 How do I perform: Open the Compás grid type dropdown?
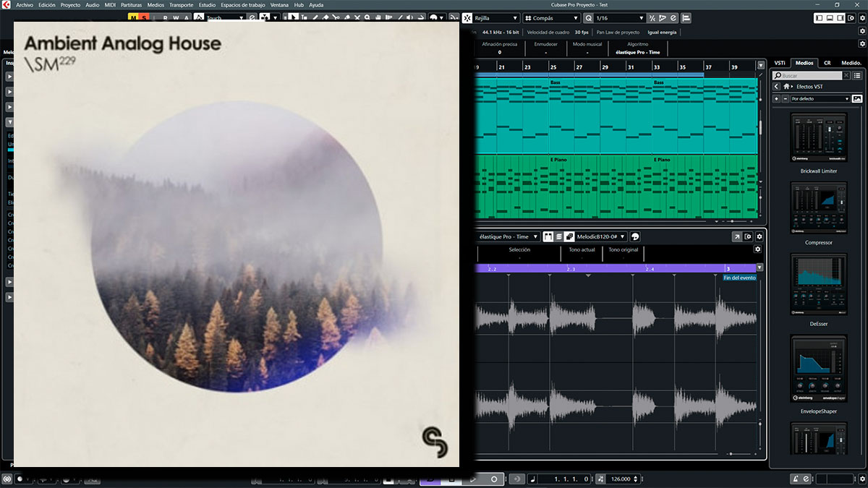[550, 18]
